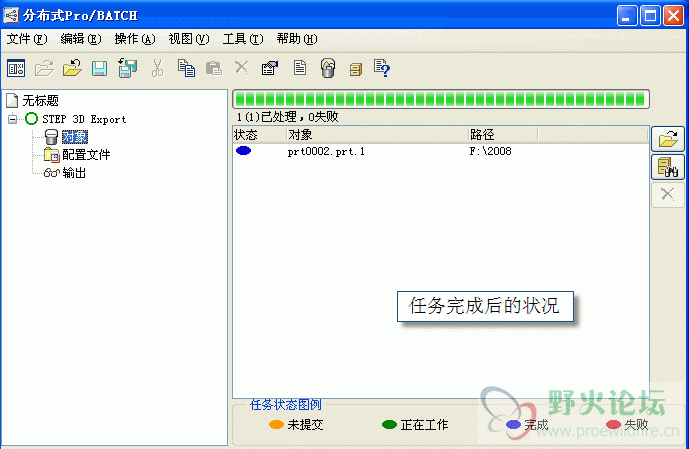This screenshot has width=689, height=449.
Task: Click the blue status dot for prt0002.prt.1
Action: [243, 151]
